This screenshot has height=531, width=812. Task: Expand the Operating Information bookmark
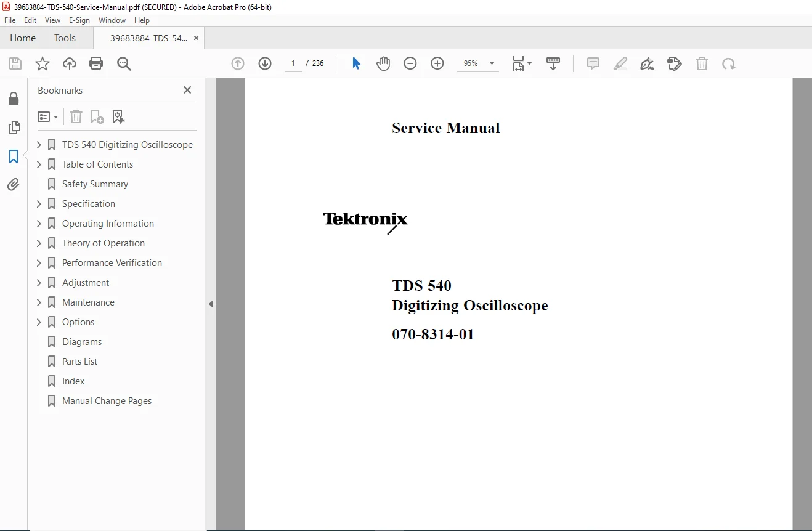click(39, 224)
